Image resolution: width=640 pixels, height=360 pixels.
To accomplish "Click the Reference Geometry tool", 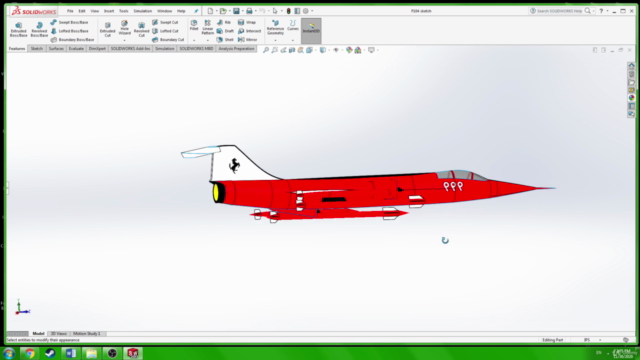I will 275,27.
